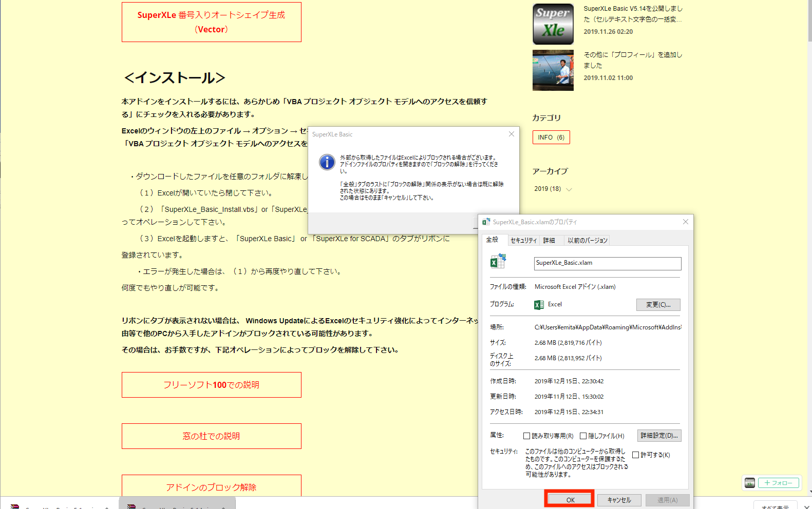Open その他に「プロフィール」を追加しました post
The width and height of the screenshot is (812, 509).
tap(633, 60)
